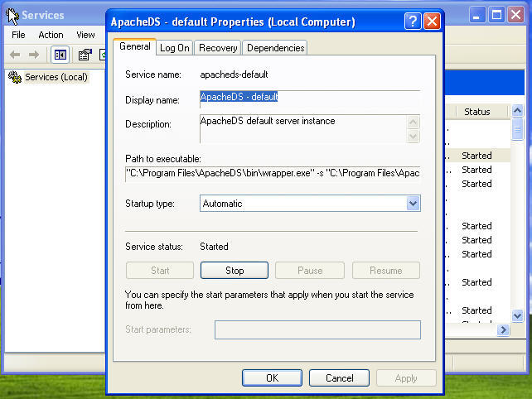This screenshot has height=399, width=532.
Task: Select Services (Local) tree node
Action: [x=56, y=77]
